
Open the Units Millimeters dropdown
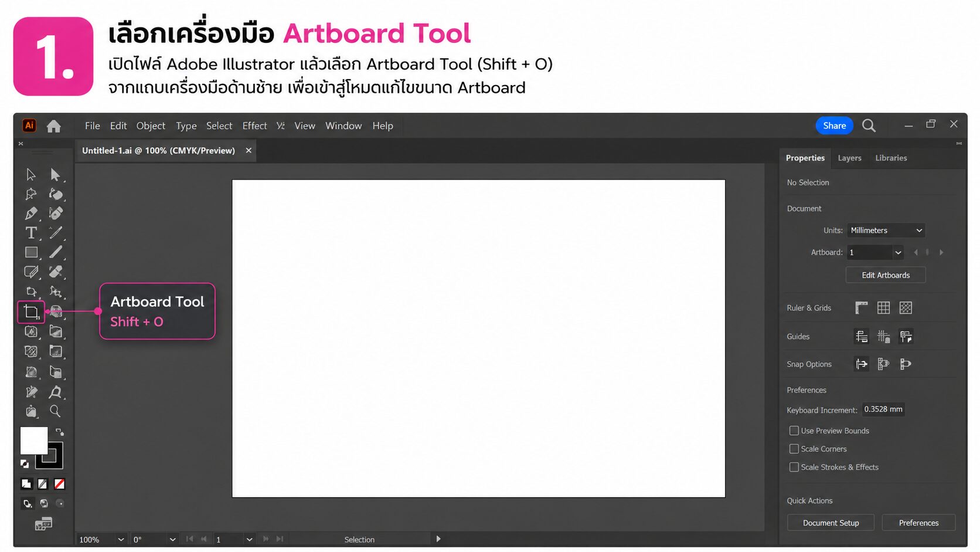pos(886,231)
